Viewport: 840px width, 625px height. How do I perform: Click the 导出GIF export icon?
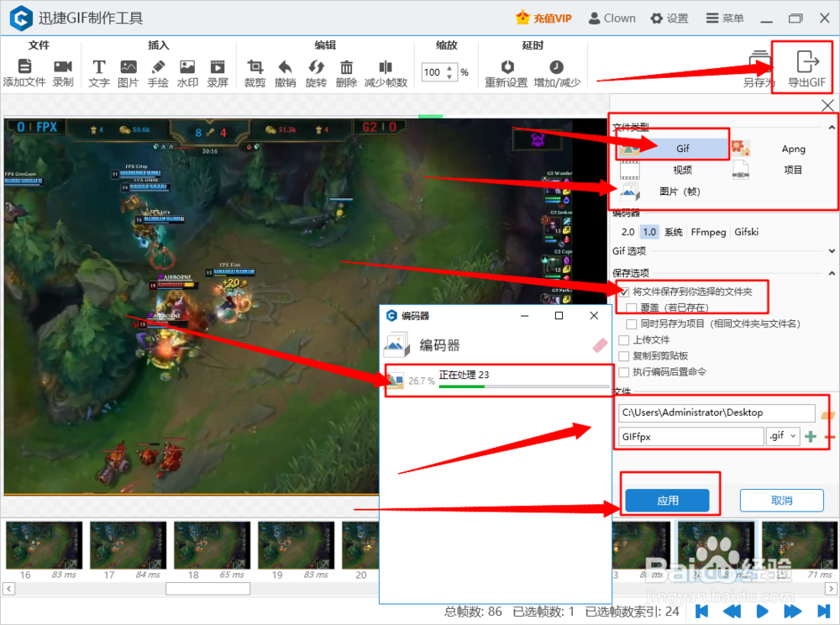tap(806, 61)
